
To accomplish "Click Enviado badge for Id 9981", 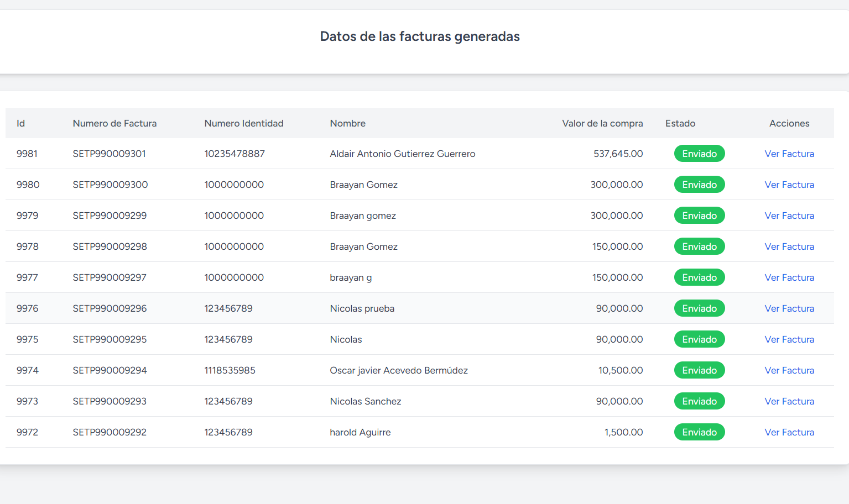I will pos(699,154).
